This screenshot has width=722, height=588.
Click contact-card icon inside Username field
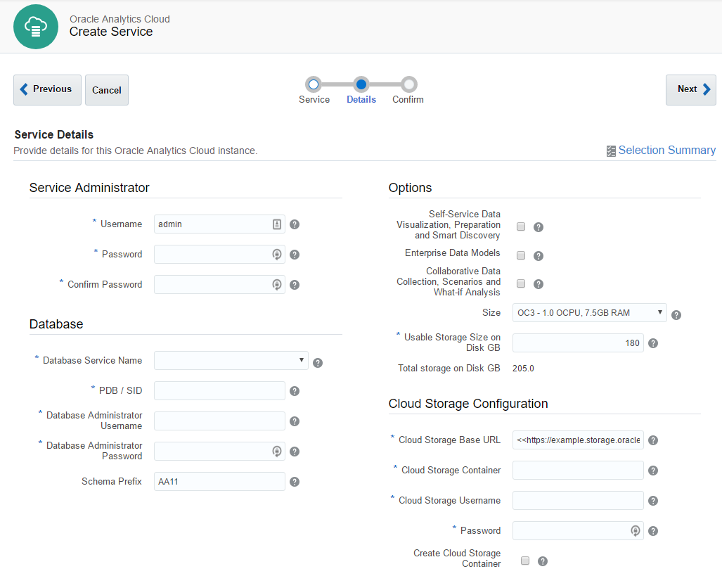tap(277, 224)
